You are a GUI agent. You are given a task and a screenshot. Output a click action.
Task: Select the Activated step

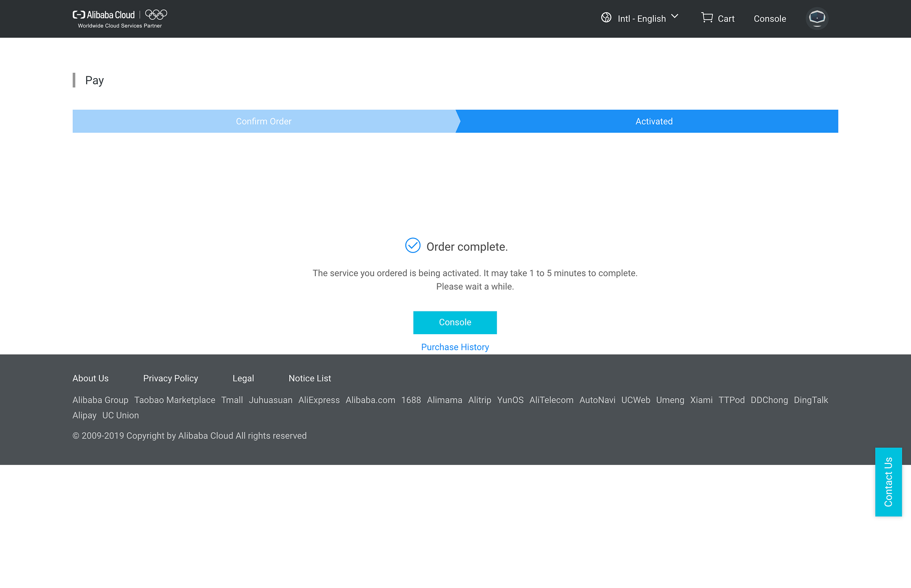click(x=654, y=121)
